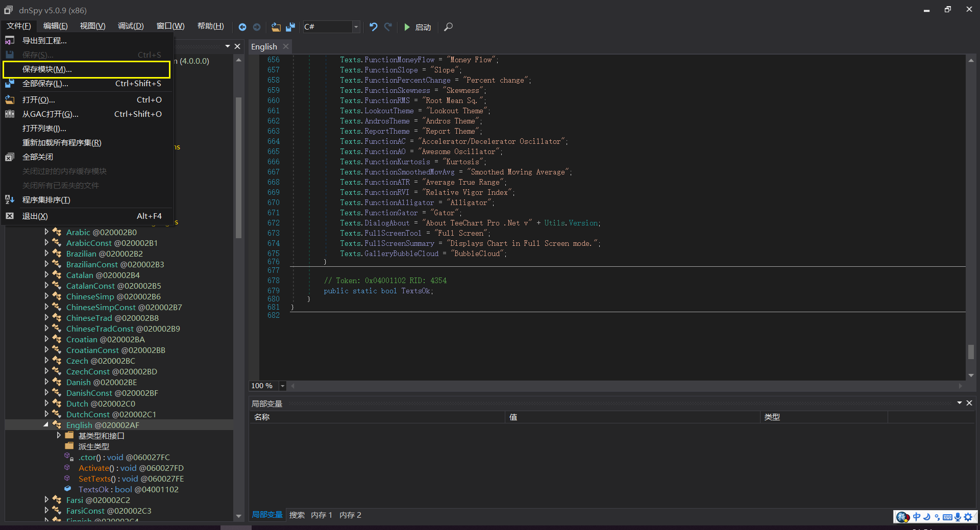Click the Redo icon in the toolbar
This screenshot has height=530, width=980.
[x=388, y=27]
